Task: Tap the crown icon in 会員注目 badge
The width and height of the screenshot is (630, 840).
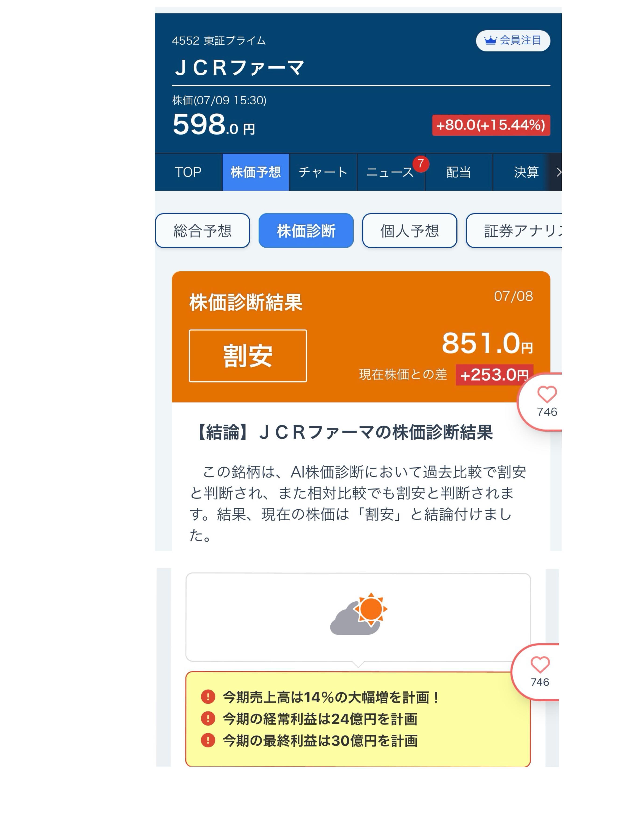Action: point(490,40)
